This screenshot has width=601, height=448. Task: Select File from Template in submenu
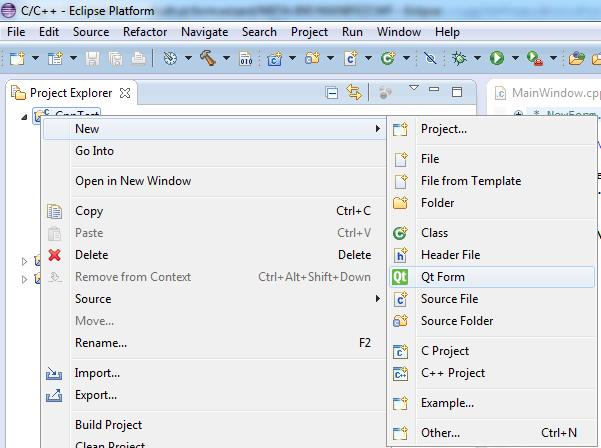[492, 181]
